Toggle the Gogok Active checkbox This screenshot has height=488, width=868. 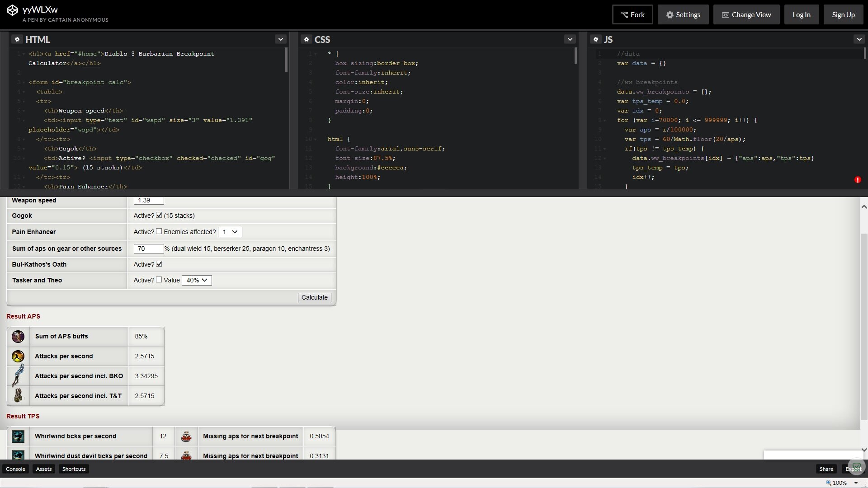[x=159, y=215]
